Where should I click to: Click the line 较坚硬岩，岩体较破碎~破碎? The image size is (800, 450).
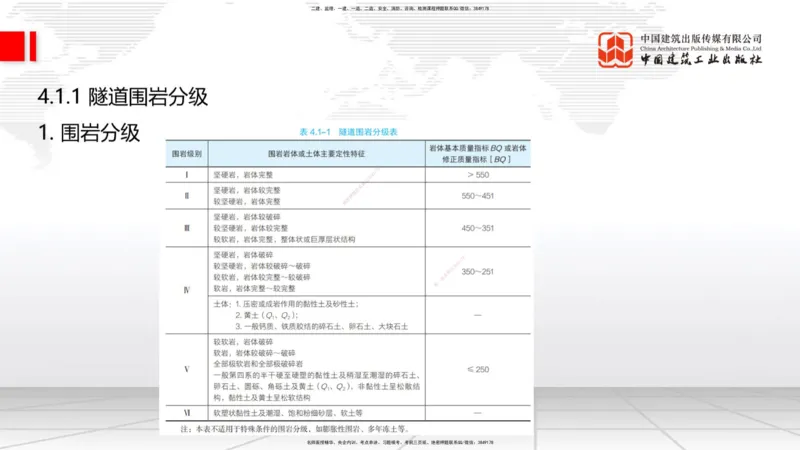pyautogui.click(x=262, y=266)
